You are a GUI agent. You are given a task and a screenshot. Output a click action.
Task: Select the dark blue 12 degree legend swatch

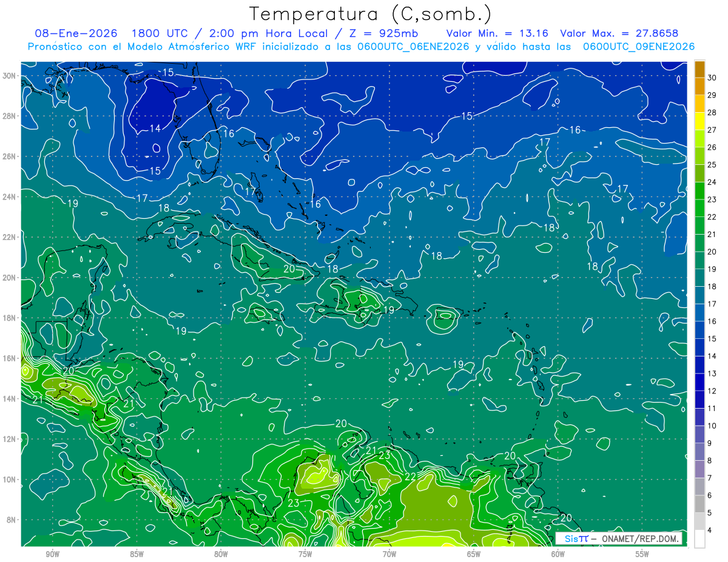(699, 382)
